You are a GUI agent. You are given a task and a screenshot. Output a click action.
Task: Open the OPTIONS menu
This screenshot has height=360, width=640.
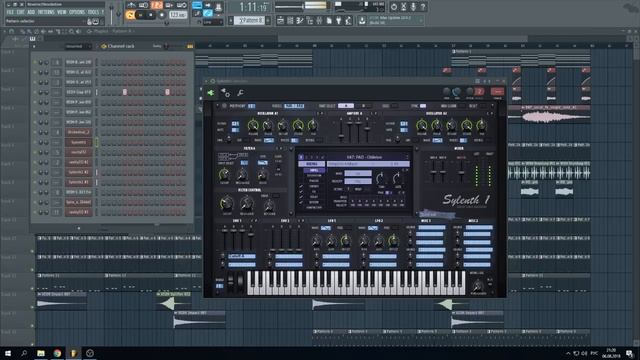(x=77, y=13)
